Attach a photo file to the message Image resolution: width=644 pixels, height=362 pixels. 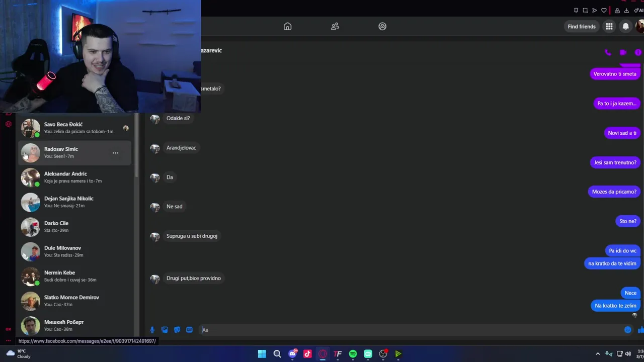pyautogui.click(x=165, y=330)
